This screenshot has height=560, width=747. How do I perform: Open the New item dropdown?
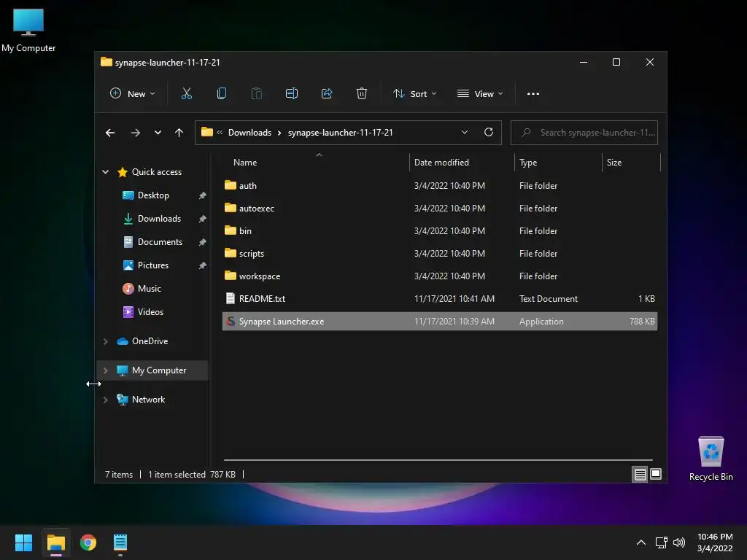(133, 94)
